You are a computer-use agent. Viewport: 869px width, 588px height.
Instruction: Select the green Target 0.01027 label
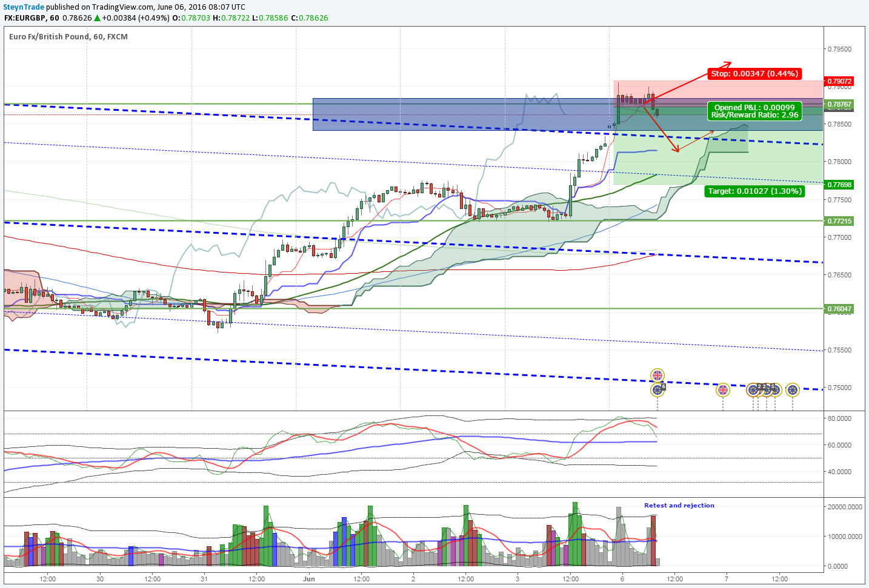tap(754, 191)
